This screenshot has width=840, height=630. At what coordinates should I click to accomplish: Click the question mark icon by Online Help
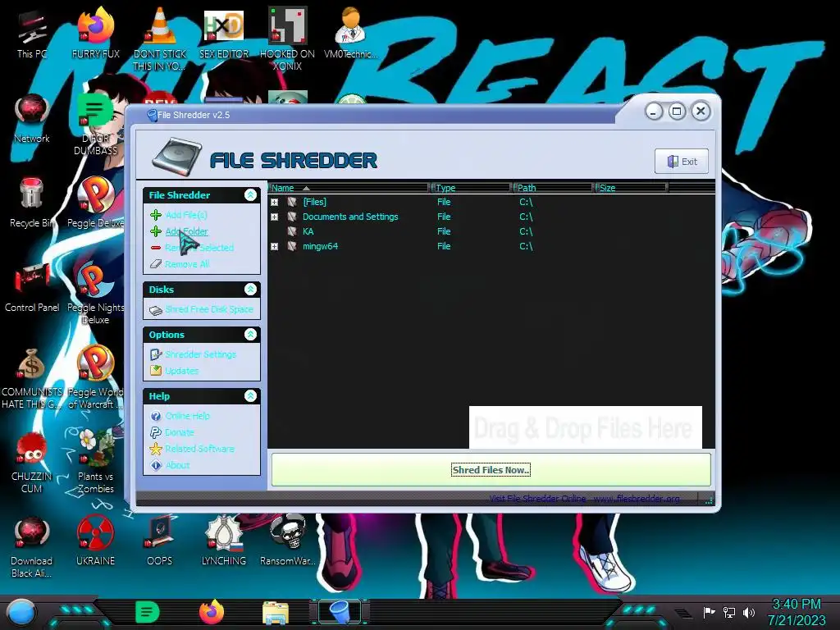156,416
